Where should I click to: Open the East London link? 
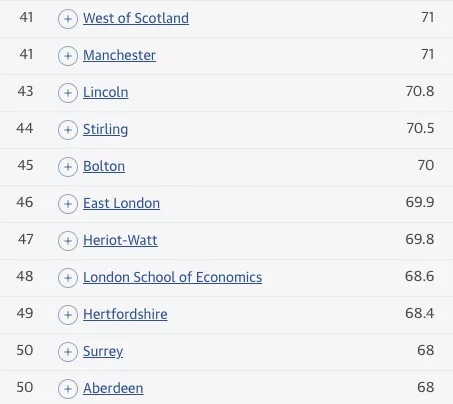pos(121,203)
